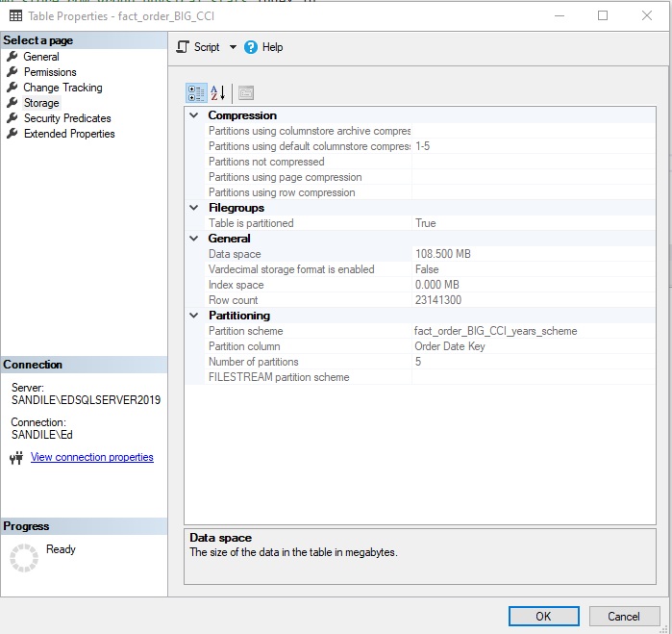Collapse the Partitioning section
The image size is (672, 634).
coord(193,316)
